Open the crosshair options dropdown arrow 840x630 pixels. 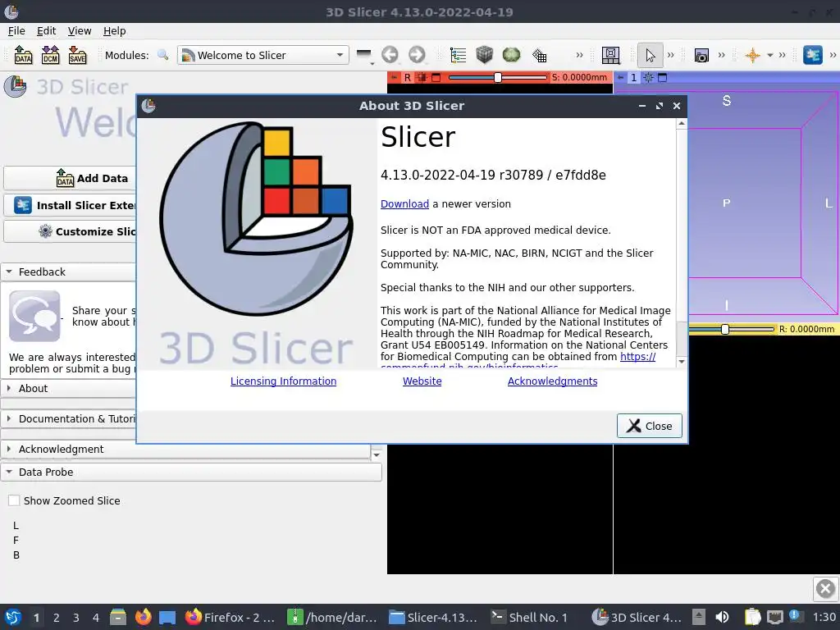click(769, 55)
